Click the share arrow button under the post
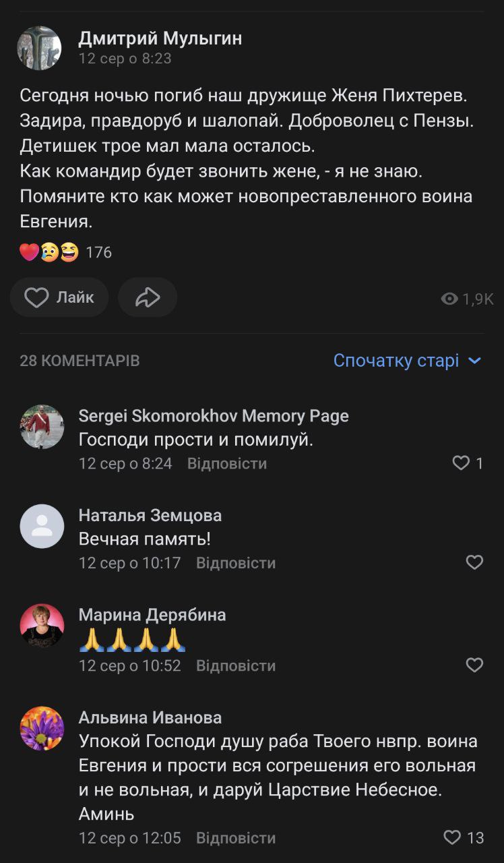Viewport: 504px width, 863px height. (x=148, y=297)
